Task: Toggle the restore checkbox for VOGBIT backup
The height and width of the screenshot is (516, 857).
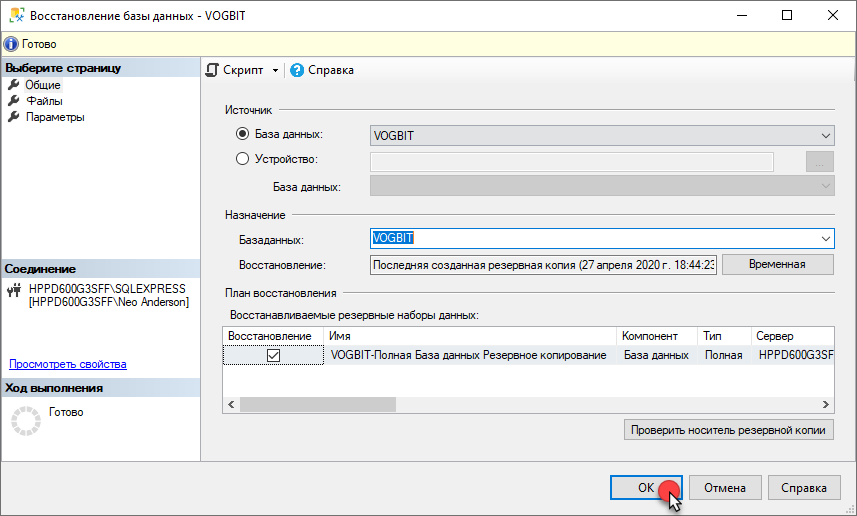Action: (273, 355)
